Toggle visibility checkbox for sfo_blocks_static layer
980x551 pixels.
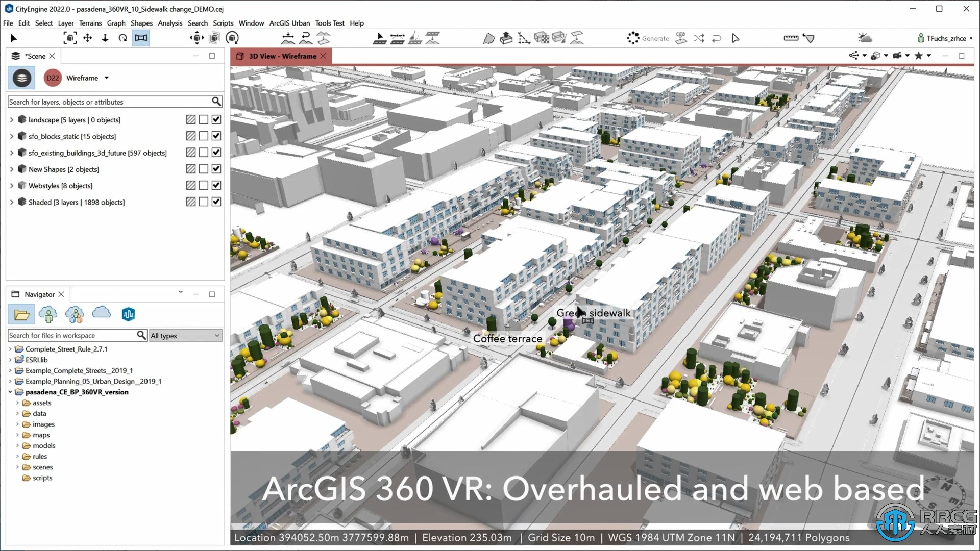[x=216, y=136]
